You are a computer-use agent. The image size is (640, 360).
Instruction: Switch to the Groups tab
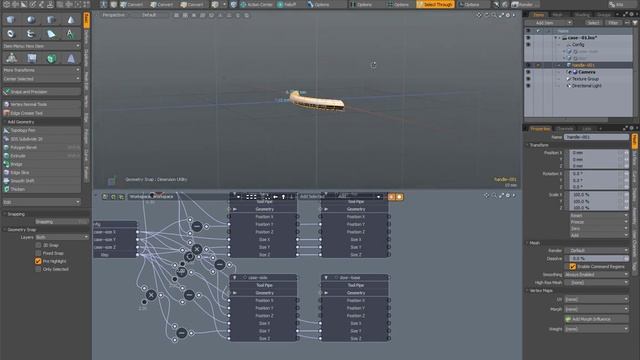tap(604, 15)
